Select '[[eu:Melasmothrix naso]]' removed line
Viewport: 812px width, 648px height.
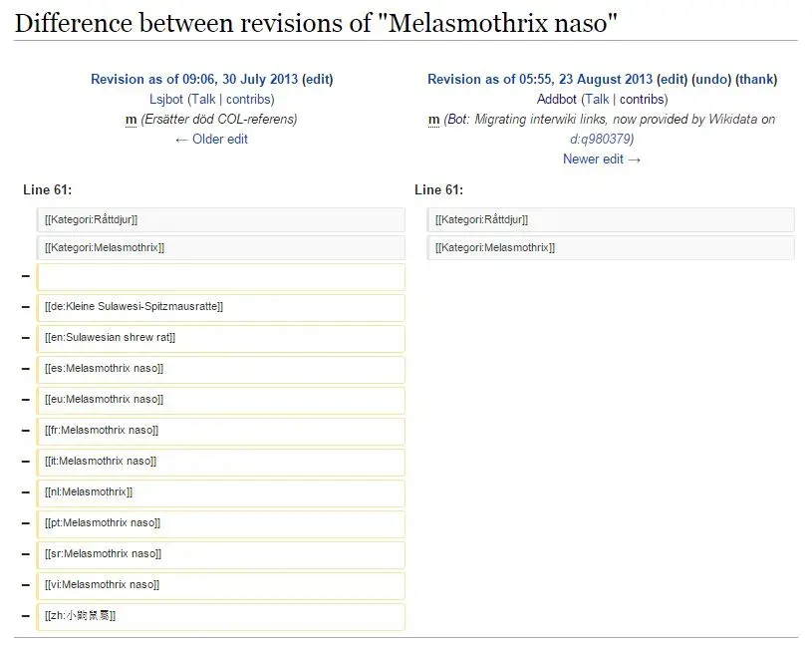221,400
